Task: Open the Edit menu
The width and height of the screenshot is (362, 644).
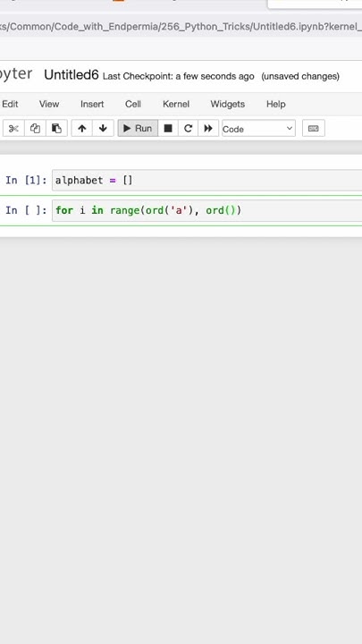Action: pos(10,104)
